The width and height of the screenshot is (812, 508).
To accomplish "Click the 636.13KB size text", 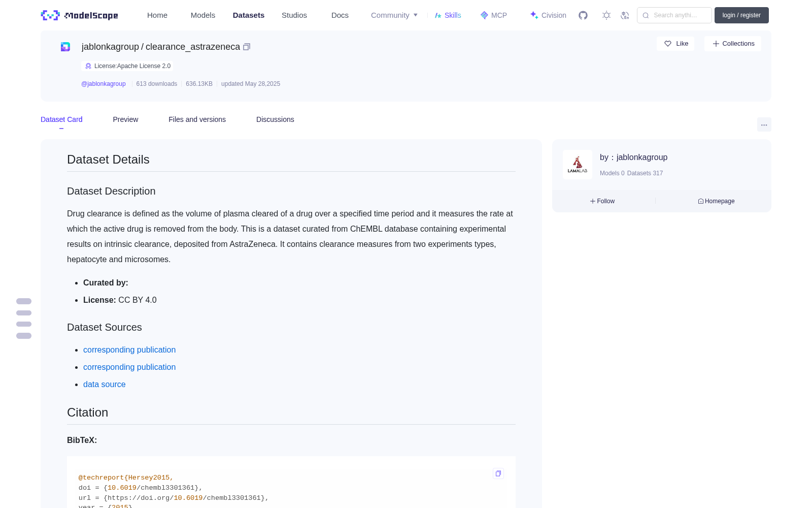I will (199, 84).
